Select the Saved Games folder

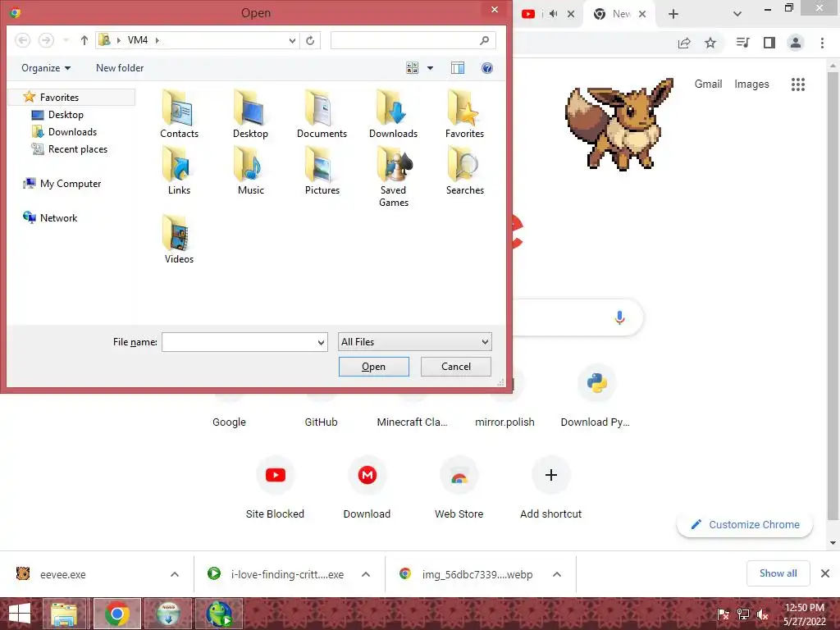click(393, 177)
